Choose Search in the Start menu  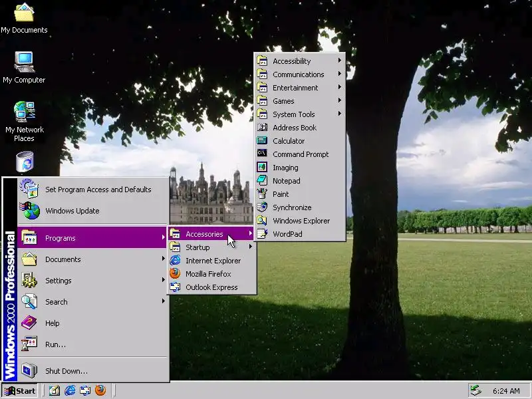pyautogui.click(x=92, y=302)
